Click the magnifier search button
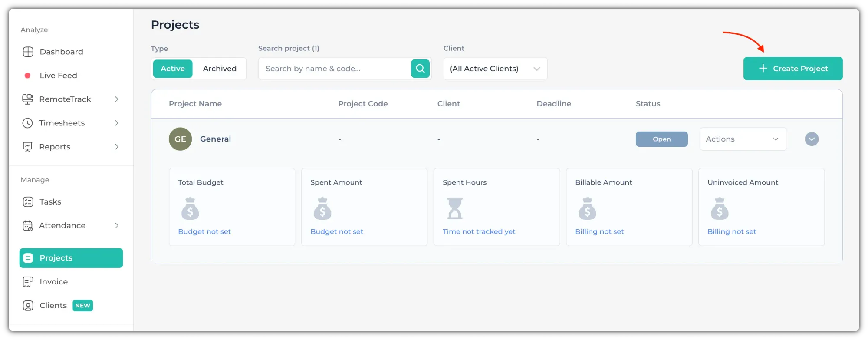The width and height of the screenshot is (868, 340). pyautogui.click(x=420, y=69)
